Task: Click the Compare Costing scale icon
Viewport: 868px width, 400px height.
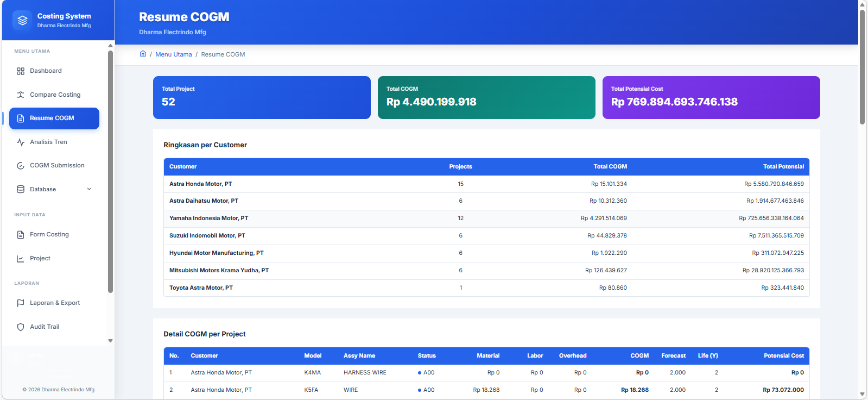Action: point(21,95)
